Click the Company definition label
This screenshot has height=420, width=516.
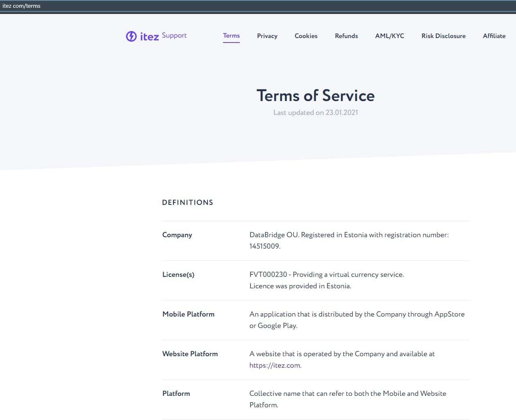coord(177,235)
